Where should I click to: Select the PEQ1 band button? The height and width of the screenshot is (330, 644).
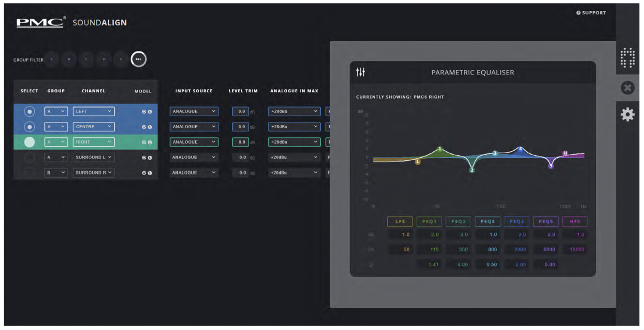click(x=429, y=222)
